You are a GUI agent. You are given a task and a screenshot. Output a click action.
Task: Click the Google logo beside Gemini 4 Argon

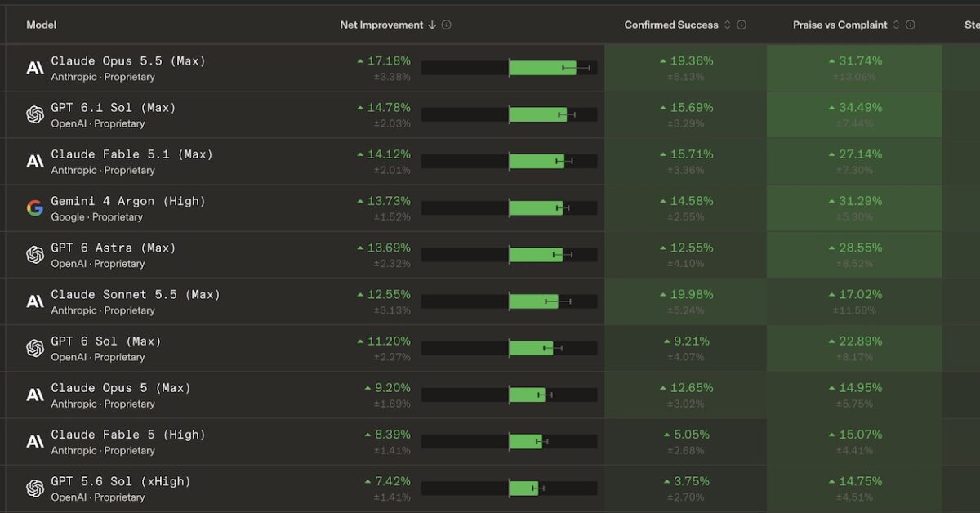(x=35, y=208)
